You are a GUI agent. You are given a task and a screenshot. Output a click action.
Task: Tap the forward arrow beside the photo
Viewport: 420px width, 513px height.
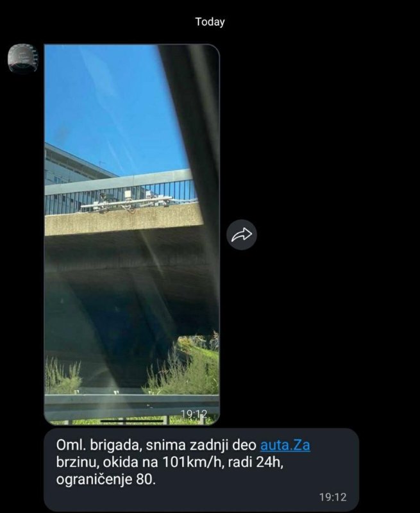(x=241, y=235)
